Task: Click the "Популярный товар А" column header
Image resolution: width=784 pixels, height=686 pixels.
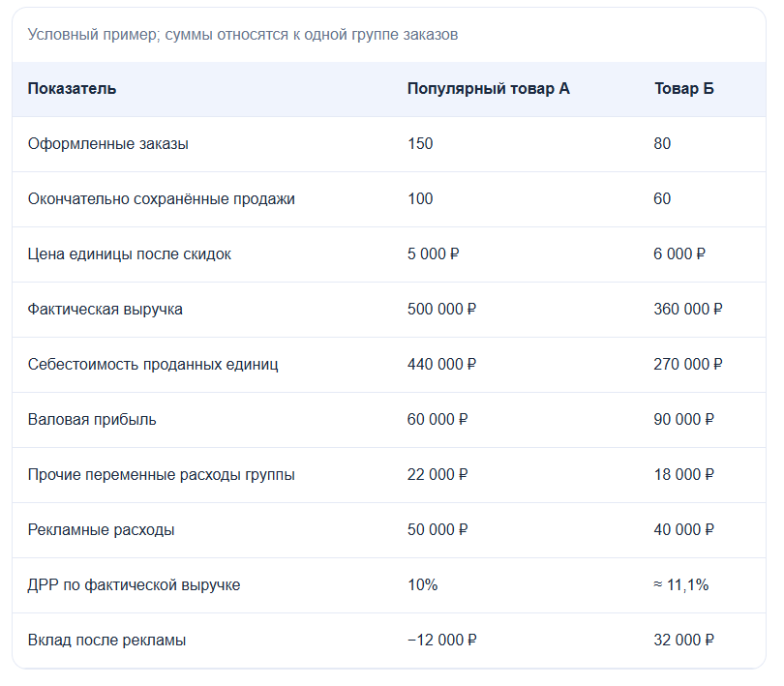Action: coord(488,88)
